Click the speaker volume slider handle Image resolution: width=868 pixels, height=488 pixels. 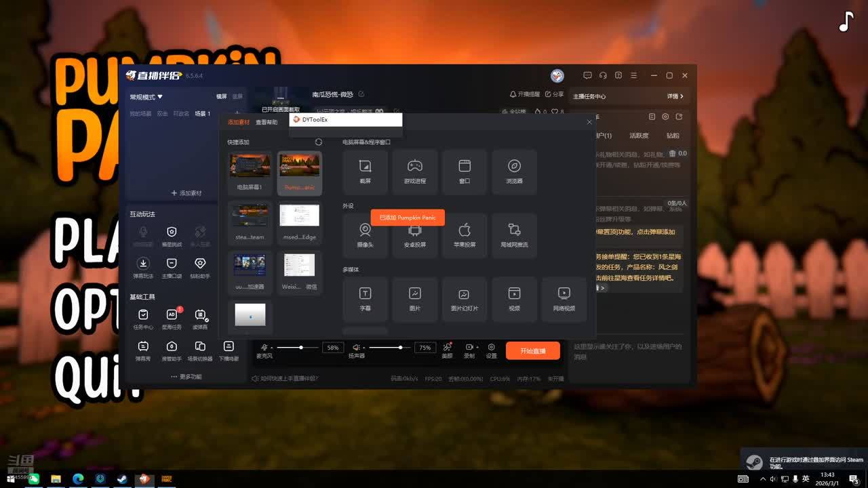tap(401, 348)
